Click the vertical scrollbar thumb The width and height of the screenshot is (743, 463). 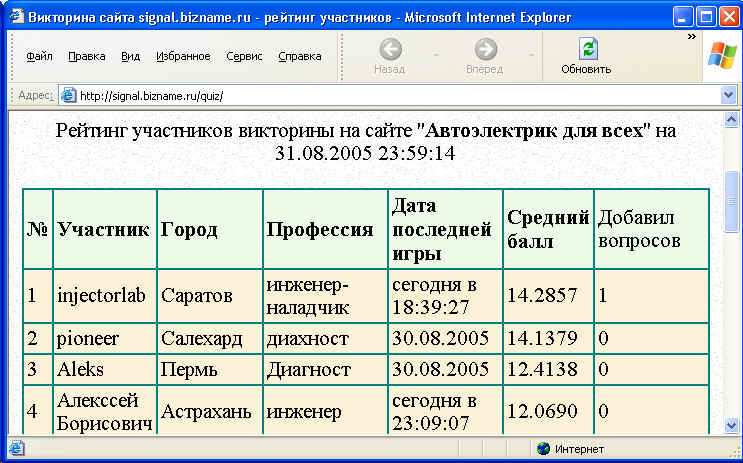tap(732, 202)
